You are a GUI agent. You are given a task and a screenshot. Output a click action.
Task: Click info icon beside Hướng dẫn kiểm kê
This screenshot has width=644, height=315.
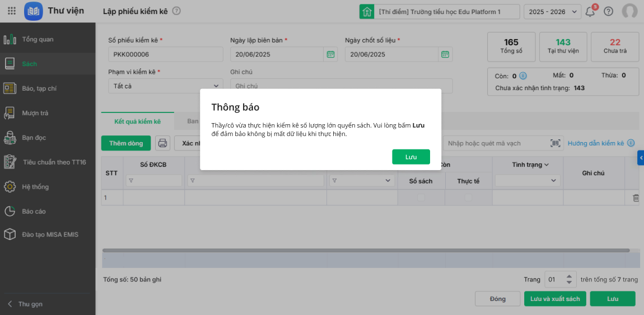(631, 143)
